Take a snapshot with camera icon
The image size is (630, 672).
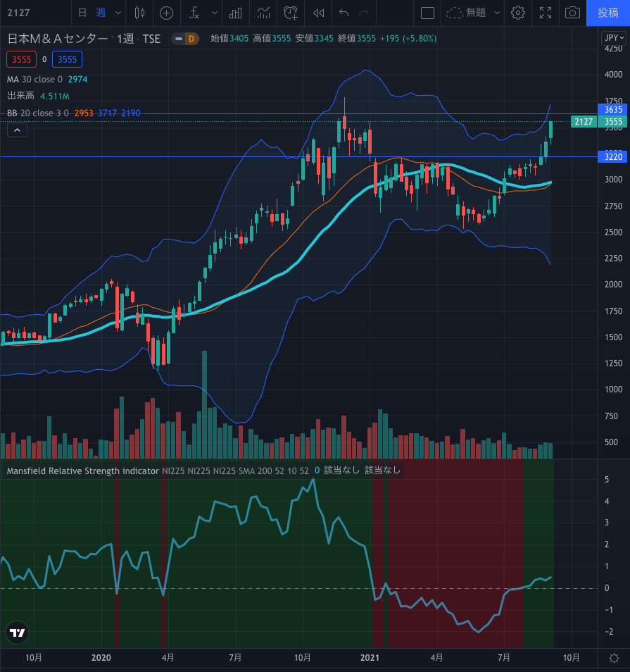click(x=572, y=13)
